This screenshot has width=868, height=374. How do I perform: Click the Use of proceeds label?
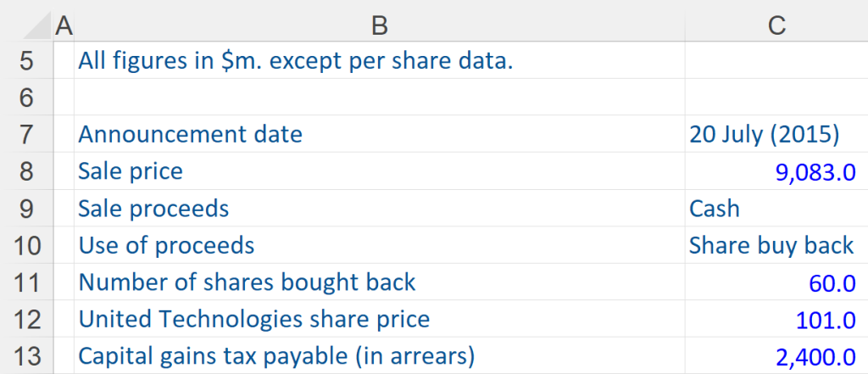click(166, 246)
